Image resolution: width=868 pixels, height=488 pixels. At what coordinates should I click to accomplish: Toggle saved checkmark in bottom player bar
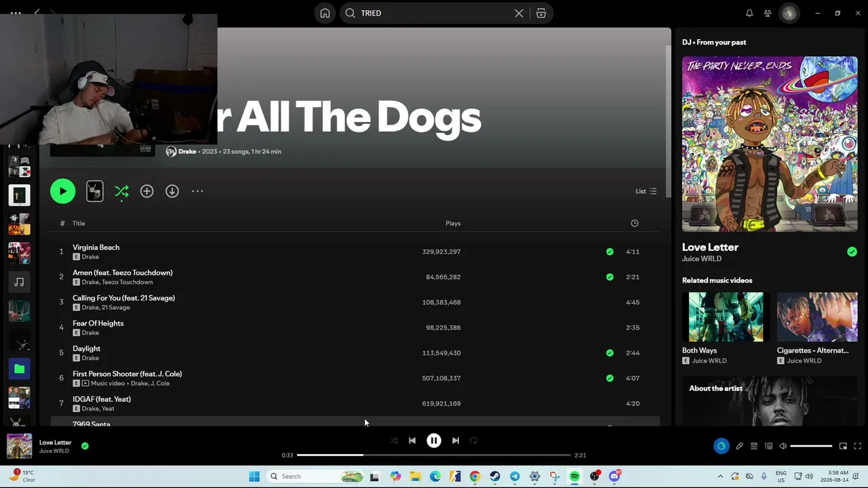(85, 446)
